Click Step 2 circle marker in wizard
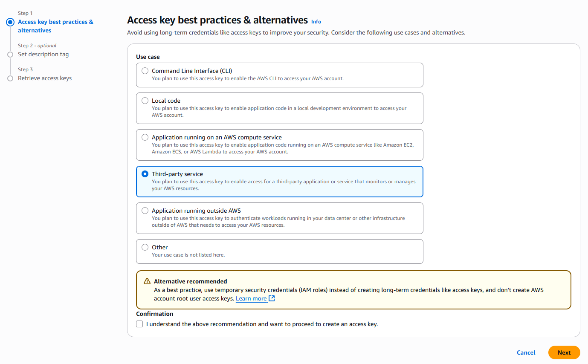Screen dimensions: 588x364 (x=10, y=55)
